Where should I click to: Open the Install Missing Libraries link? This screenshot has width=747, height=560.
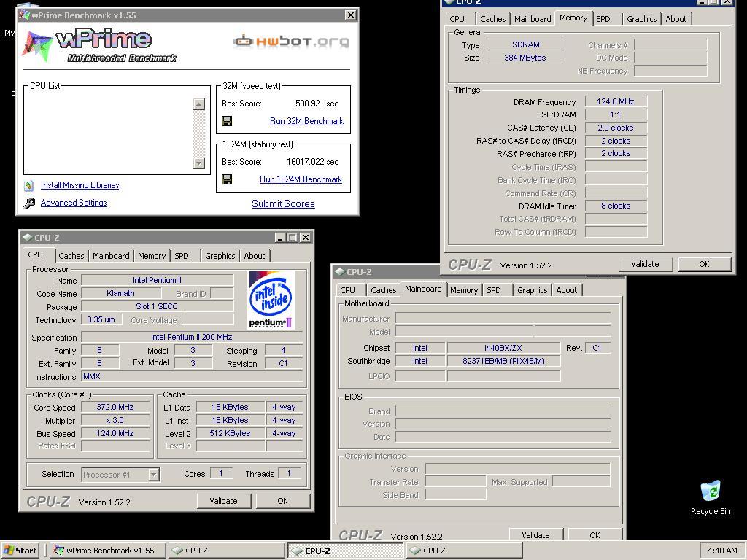pyautogui.click(x=80, y=185)
